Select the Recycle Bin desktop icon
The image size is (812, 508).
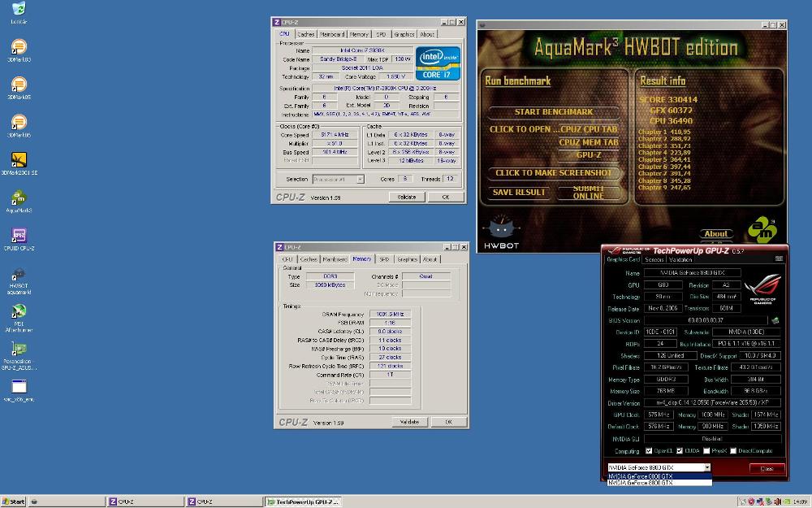pos(19,13)
